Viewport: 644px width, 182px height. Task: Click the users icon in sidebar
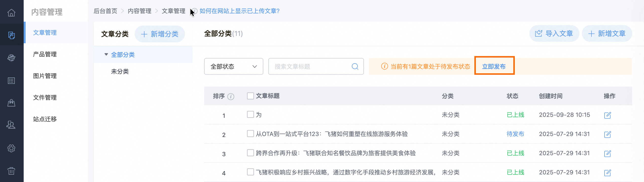(11, 125)
